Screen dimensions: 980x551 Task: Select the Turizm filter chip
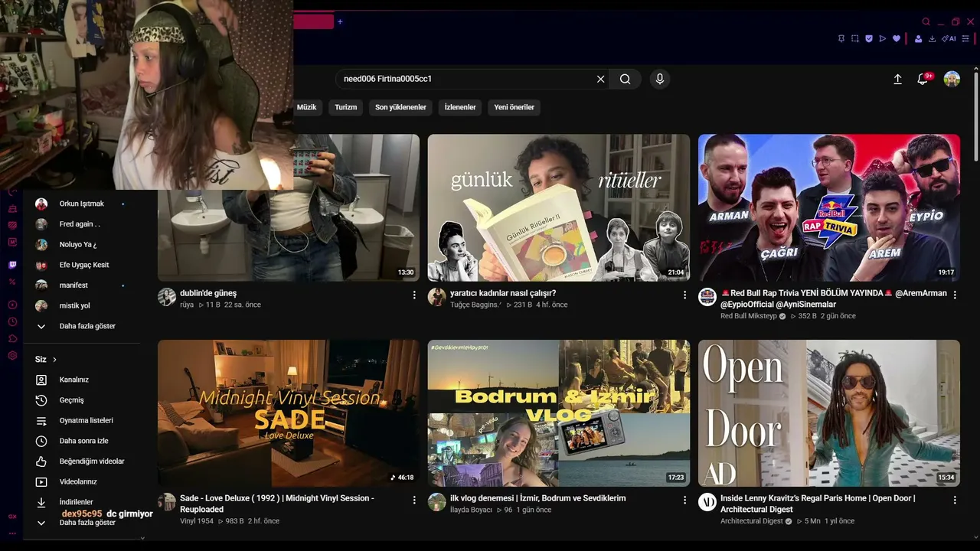click(x=346, y=107)
